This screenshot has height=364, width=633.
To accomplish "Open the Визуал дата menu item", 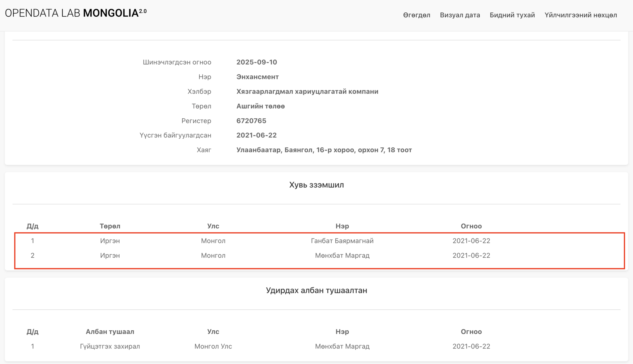I will [x=460, y=15].
